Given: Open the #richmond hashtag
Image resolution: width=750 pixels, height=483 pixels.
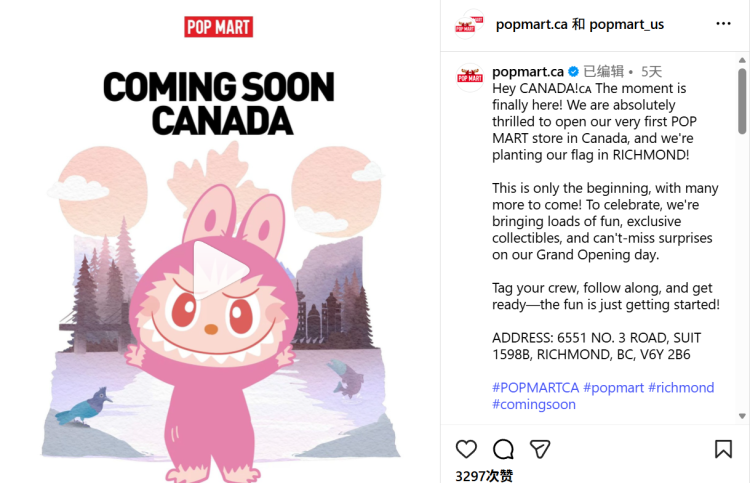Looking at the screenshot, I should [x=681, y=387].
